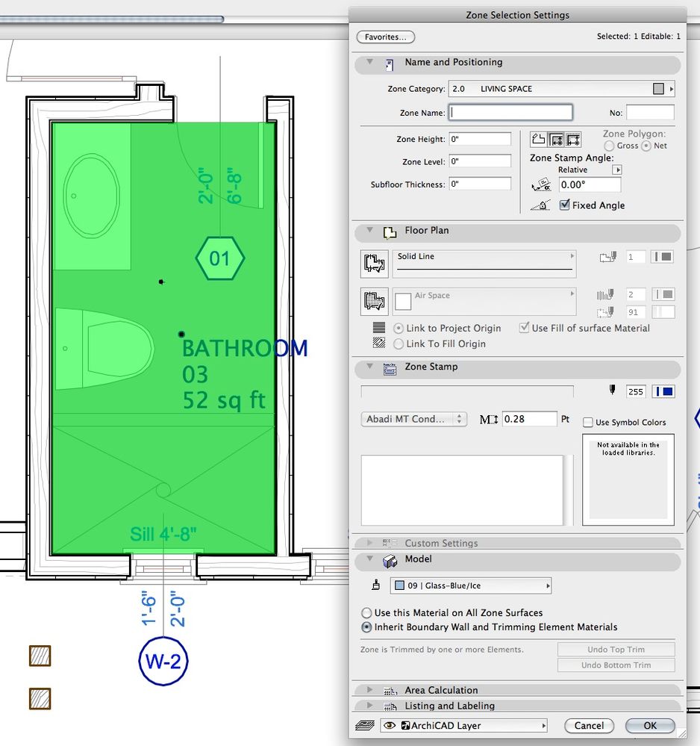
Task: Click the zone stamp text pen icon
Action: [613, 391]
